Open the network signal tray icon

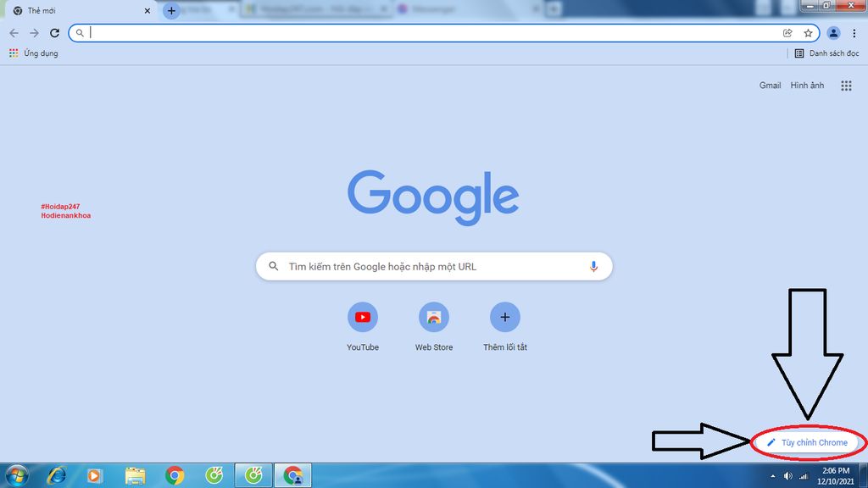tap(804, 476)
